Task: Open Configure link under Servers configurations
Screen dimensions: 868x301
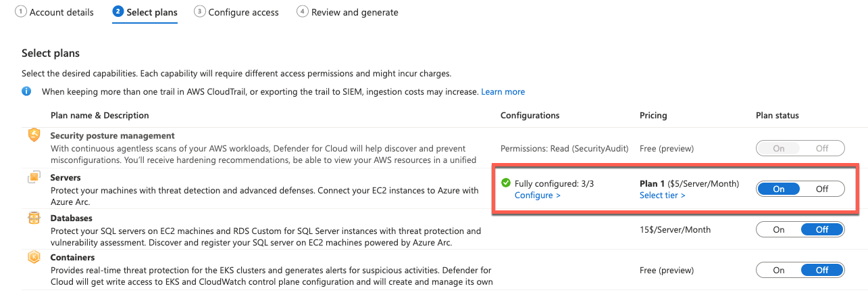Action: click(538, 195)
